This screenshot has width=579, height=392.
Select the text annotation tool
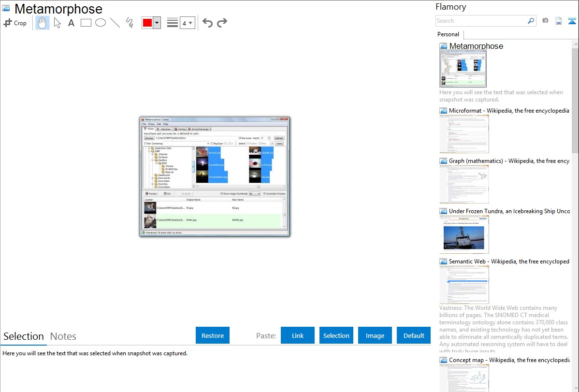(x=71, y=23)
